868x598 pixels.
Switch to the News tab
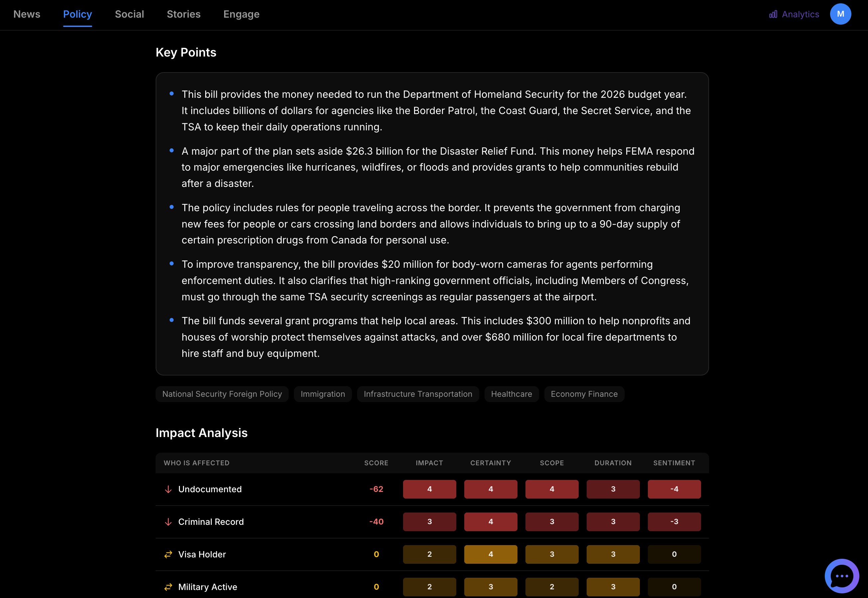(27, 14)
